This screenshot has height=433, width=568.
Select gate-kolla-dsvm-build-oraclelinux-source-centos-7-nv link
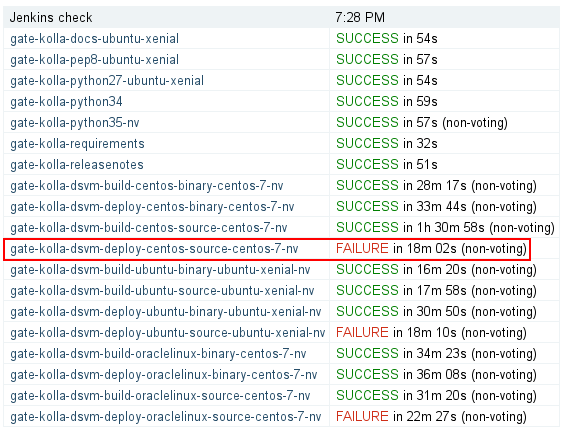pyautogui.click(x=160, y=396)
